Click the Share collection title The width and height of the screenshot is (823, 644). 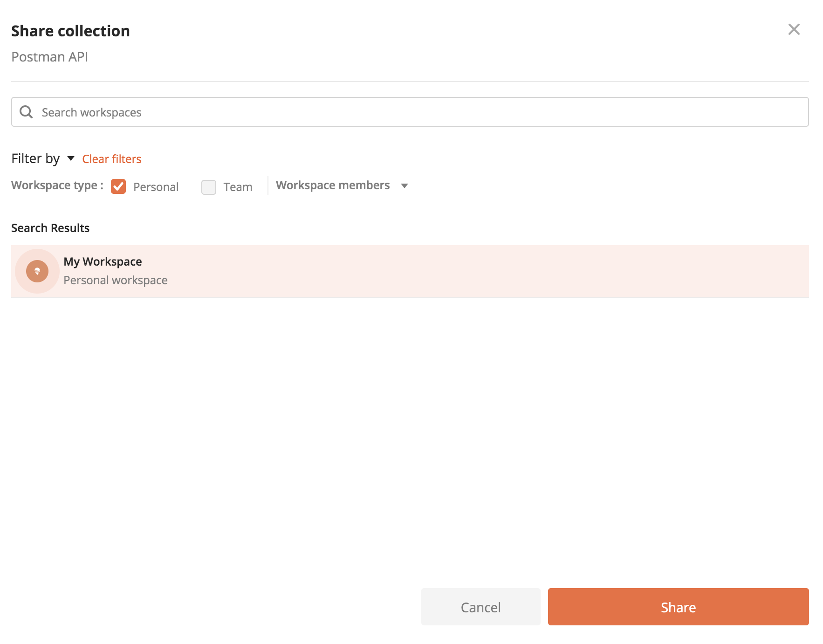[x=70, y=31]
